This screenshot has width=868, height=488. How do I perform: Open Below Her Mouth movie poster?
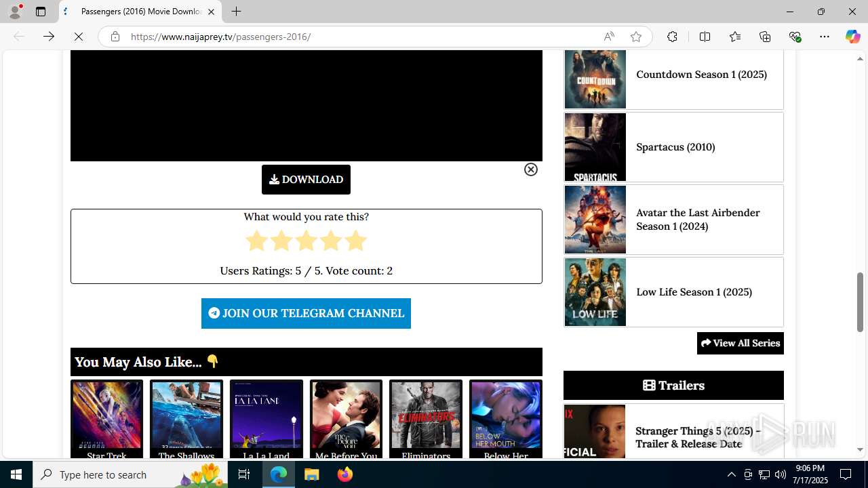(x=506, y=415)
